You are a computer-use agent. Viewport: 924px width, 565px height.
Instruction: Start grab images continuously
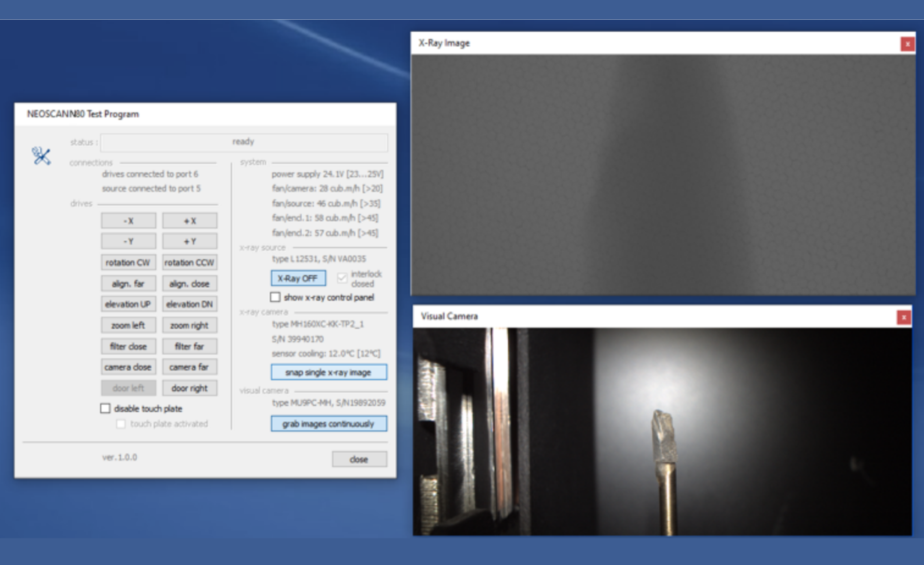pyautogui.click(x=329, y=424)
